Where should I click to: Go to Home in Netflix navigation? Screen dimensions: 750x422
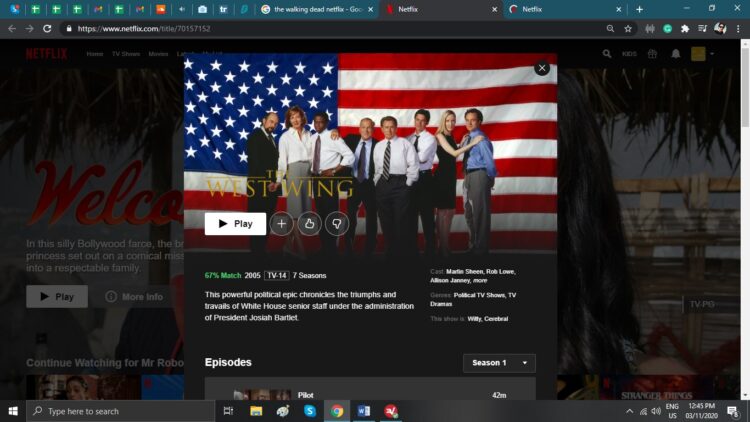pyautogui.click(x=95, y=54)
